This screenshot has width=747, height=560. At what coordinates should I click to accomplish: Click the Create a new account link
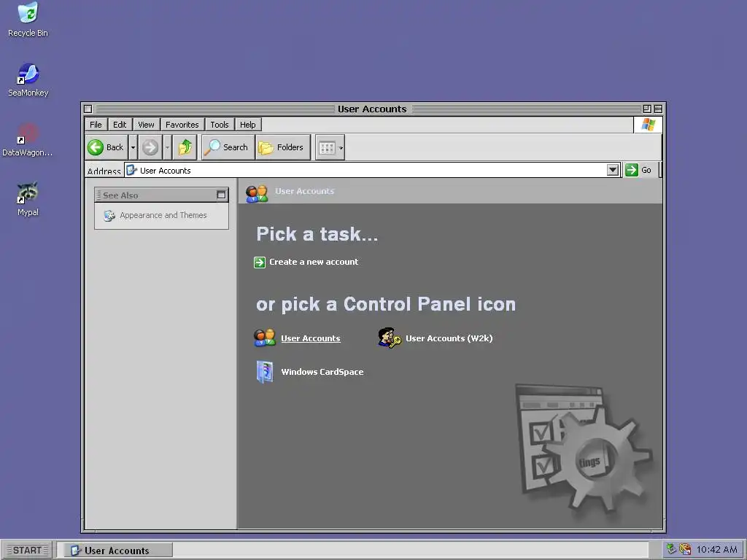314,262
